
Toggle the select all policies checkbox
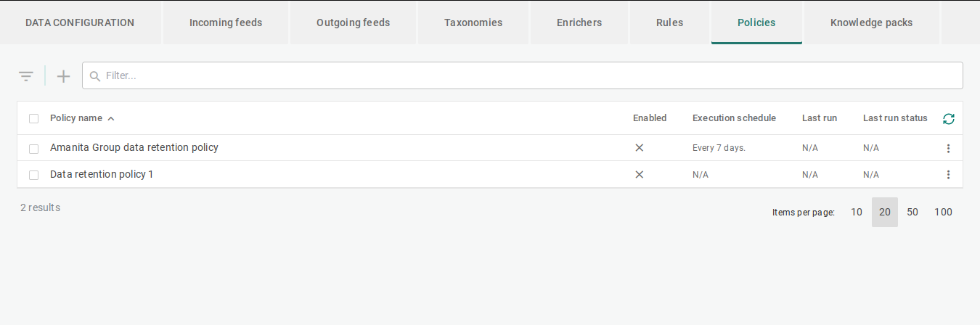click(x=33, y=119)
